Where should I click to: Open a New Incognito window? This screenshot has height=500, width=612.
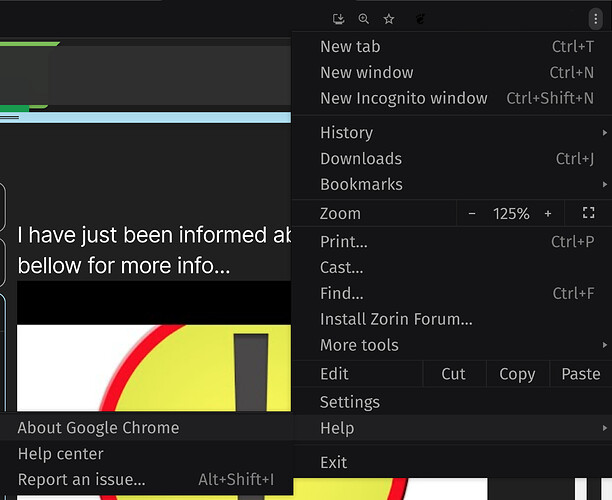(452, 98)
